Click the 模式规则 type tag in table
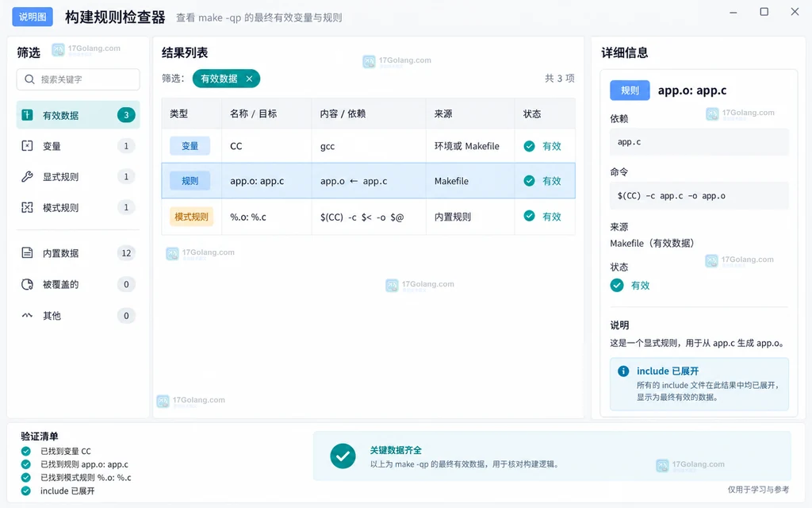 pos(191,217)
